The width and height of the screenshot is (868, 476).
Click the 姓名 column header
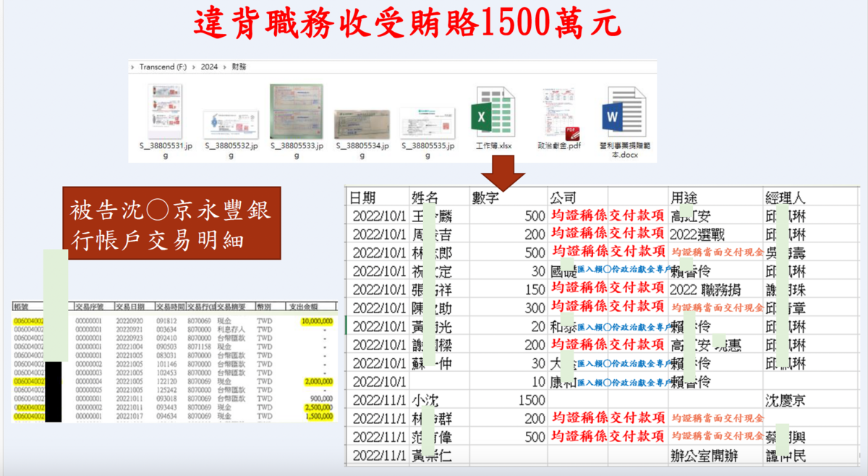[x=425, y=197]
